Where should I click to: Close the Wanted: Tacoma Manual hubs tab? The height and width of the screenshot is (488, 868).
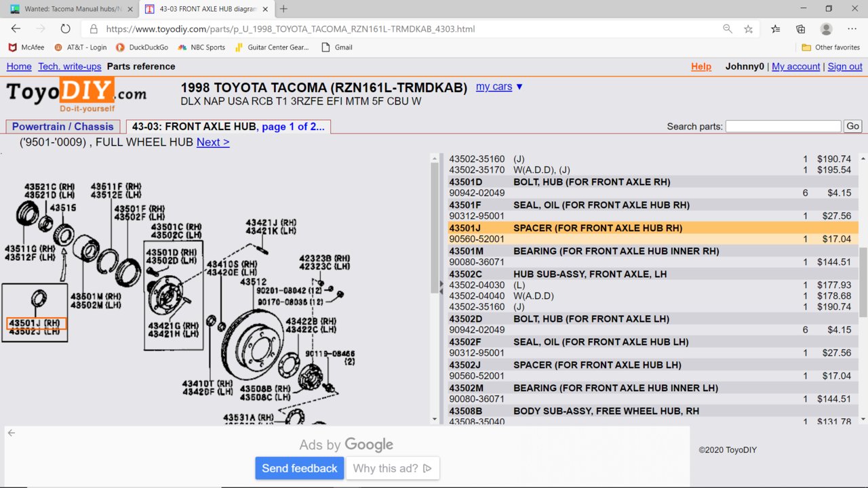[130, 9]
